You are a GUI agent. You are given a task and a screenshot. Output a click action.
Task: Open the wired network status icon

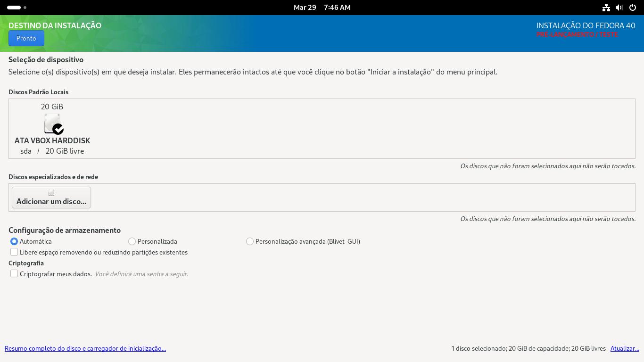point(606,8)
